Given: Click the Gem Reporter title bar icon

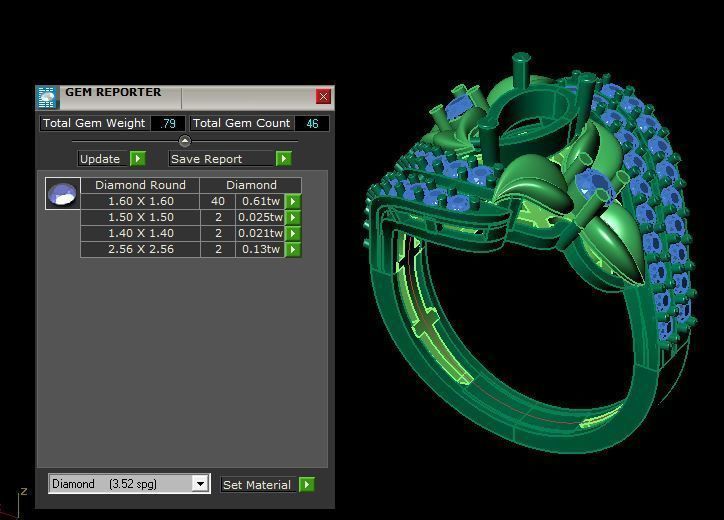Looking at the screenshot, I should coord(47,97).
